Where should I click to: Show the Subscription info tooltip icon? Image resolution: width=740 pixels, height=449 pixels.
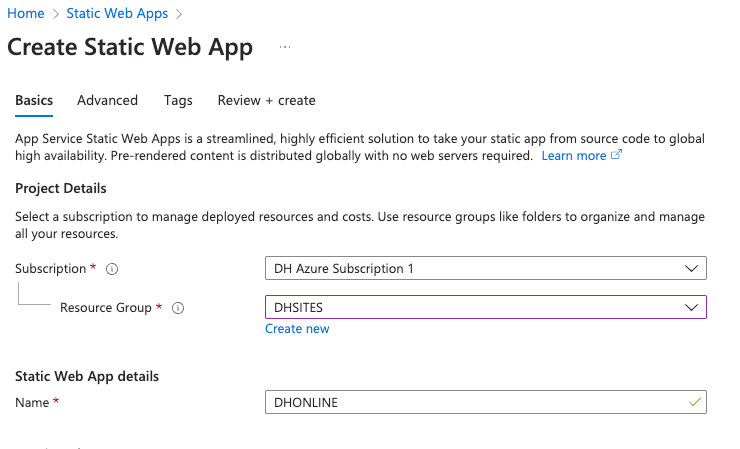[x=112, y=269]
